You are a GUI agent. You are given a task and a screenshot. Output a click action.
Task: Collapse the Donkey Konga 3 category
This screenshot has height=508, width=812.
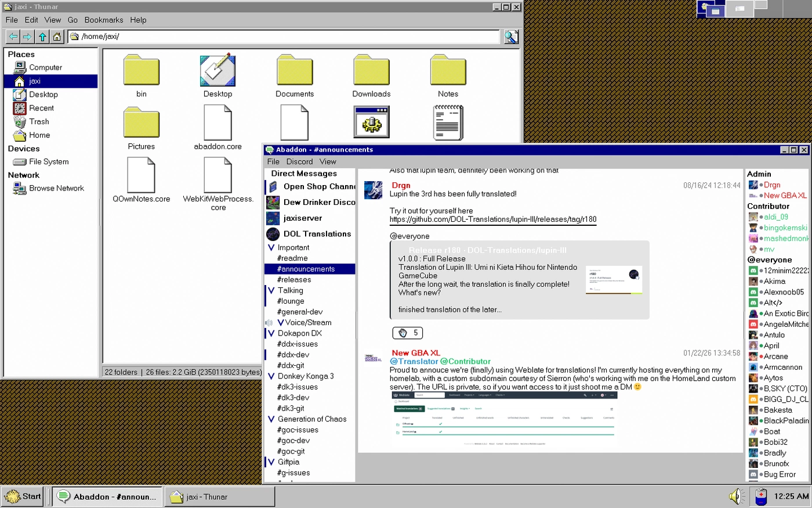click(271, 376)
